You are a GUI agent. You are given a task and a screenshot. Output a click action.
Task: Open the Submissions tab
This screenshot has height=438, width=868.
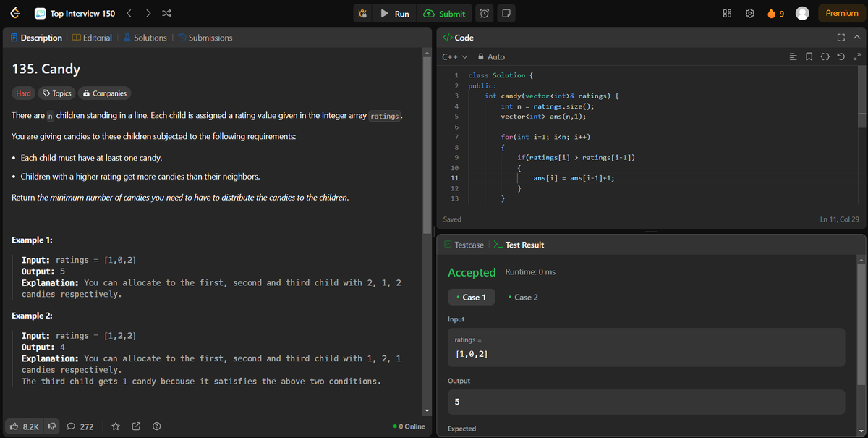207,37
